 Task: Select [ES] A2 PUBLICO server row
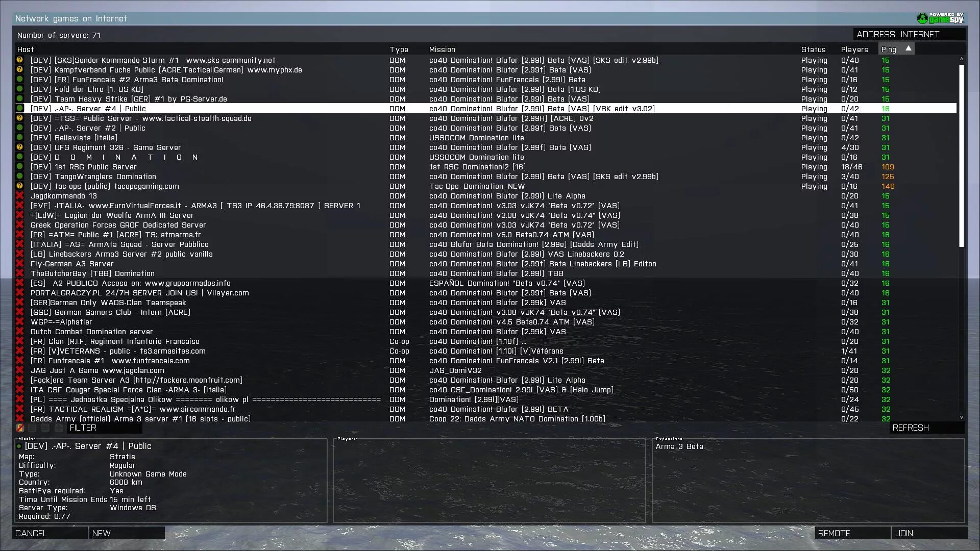[x=486, y=283]
